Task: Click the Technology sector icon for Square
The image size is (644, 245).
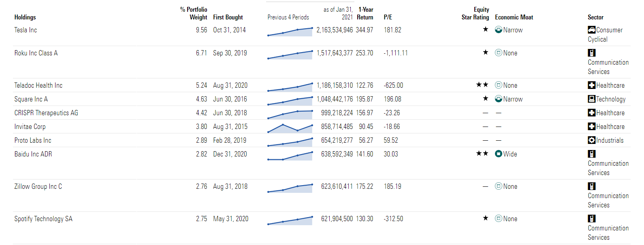Action: pyautogui.click(x=591, y=99)
